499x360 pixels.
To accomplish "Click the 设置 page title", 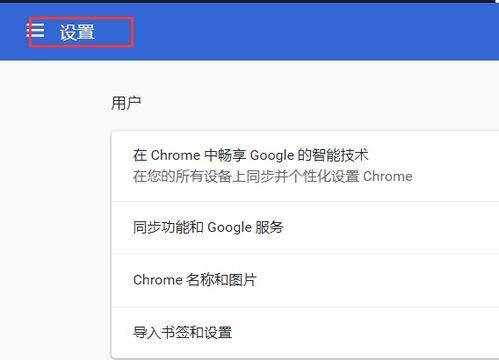I will pyautogui.click(x=77, y=32).
